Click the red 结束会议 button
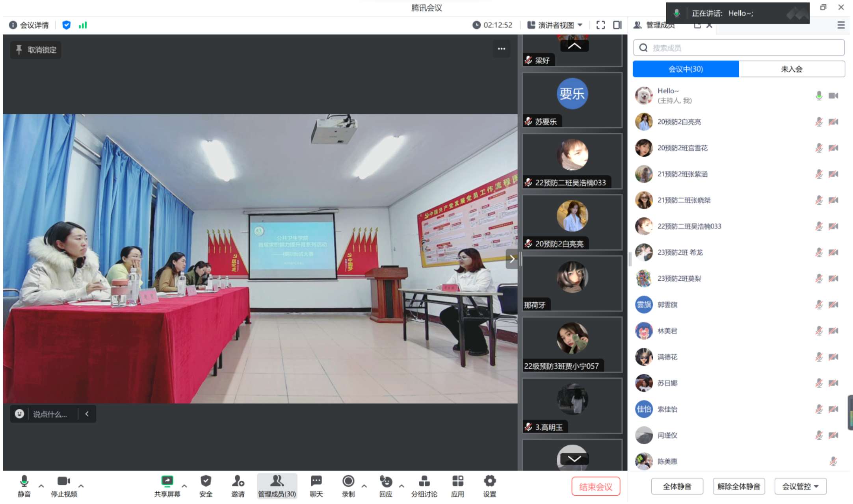This screenshot has height=504, width=853. [x=595, y=487]
